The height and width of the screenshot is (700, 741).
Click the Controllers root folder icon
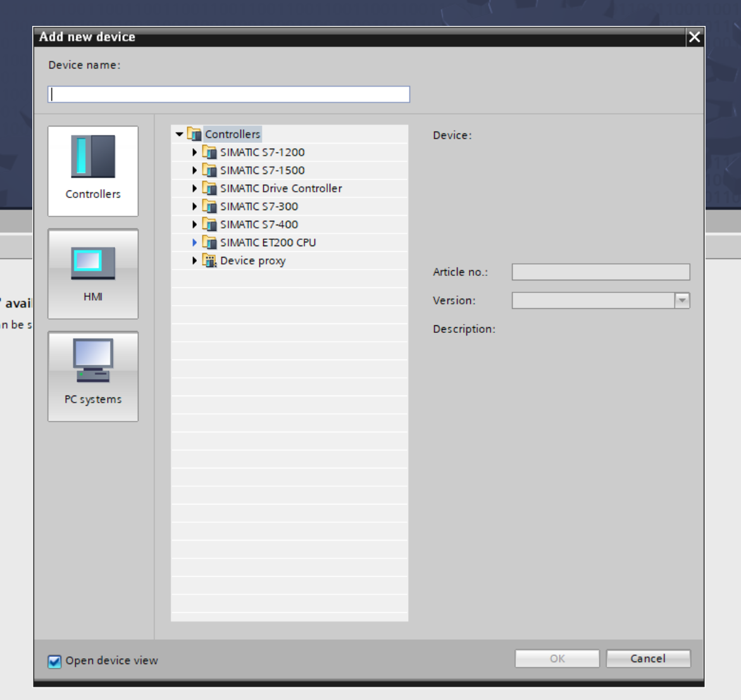point(194,134)
